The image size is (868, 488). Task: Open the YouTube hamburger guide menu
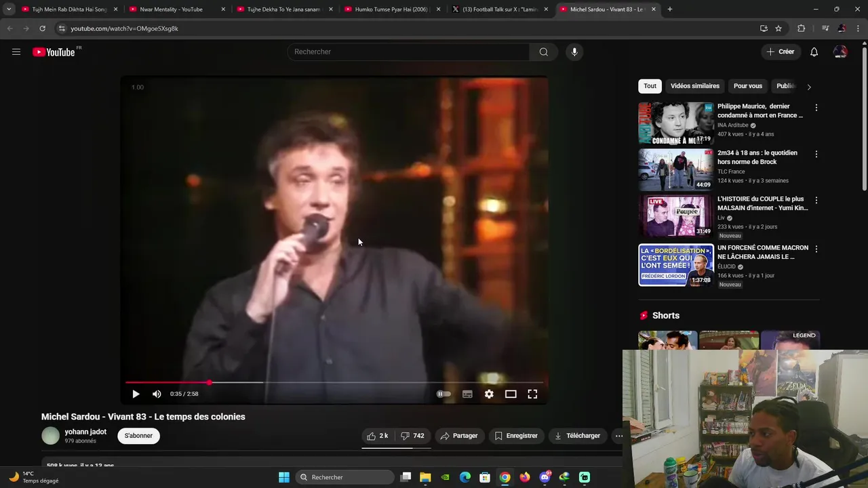coord(16,52)
